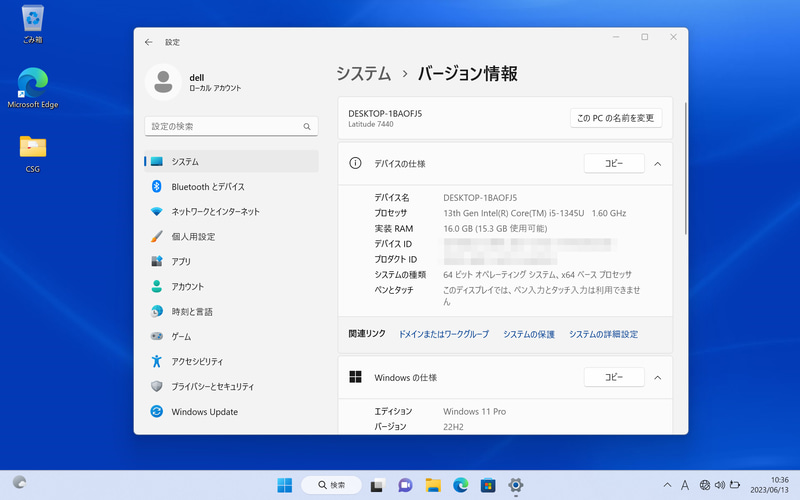Open the CSG folder on the desktop

click(x=33, y=154)
